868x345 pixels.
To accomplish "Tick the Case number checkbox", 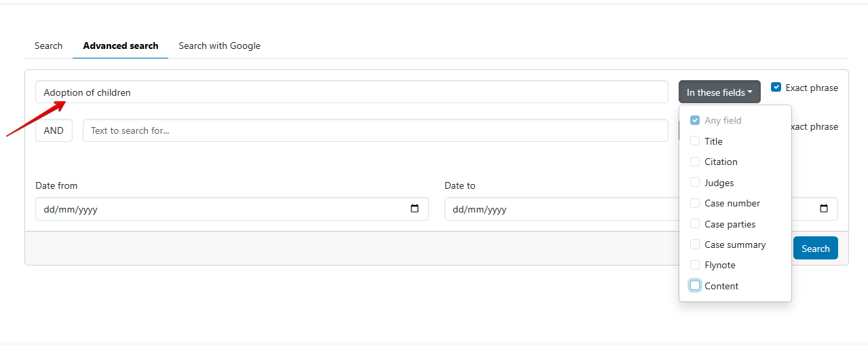I will 695,203.
